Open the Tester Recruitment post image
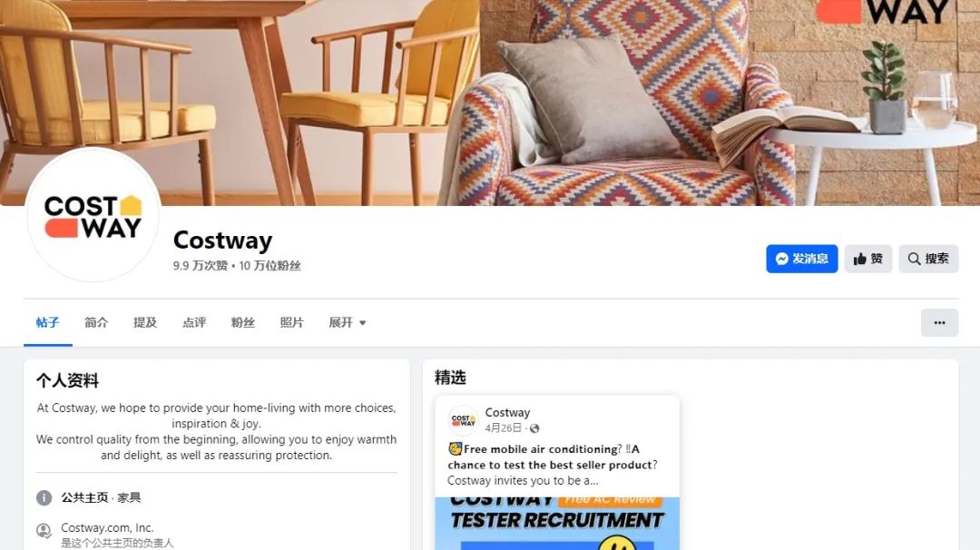 pos(557,524)
